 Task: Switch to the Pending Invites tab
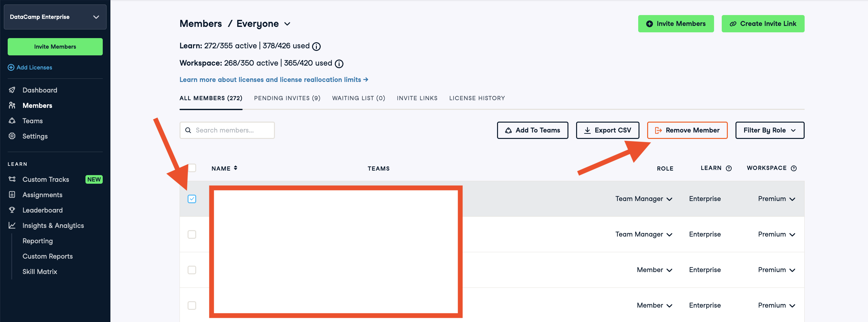pos(287,98)
